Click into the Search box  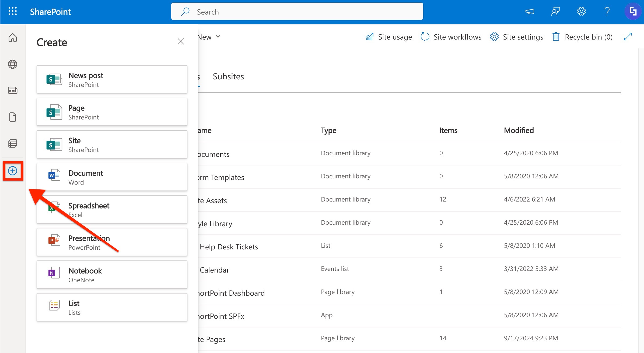297,12
